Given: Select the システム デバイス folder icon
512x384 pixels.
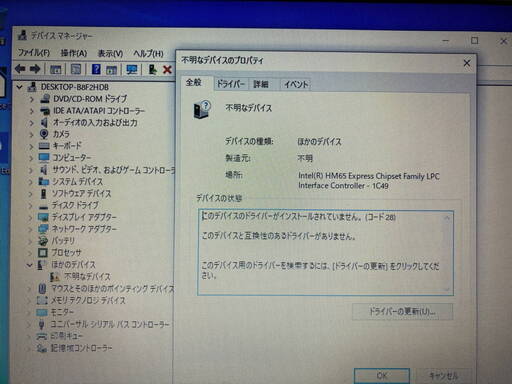Looking at the screenshot, I should tap(43, 181).
